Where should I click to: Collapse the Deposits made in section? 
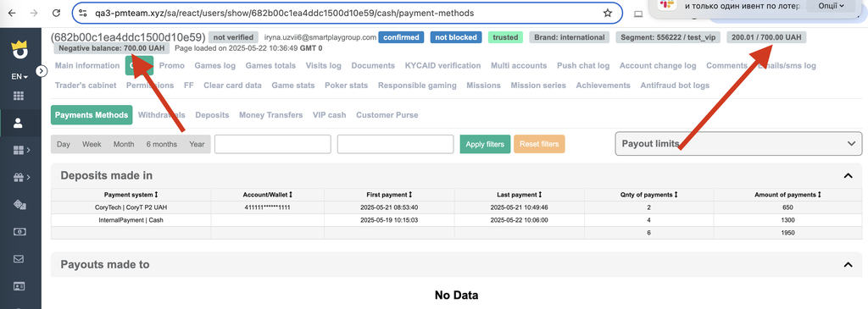[847, 176]
